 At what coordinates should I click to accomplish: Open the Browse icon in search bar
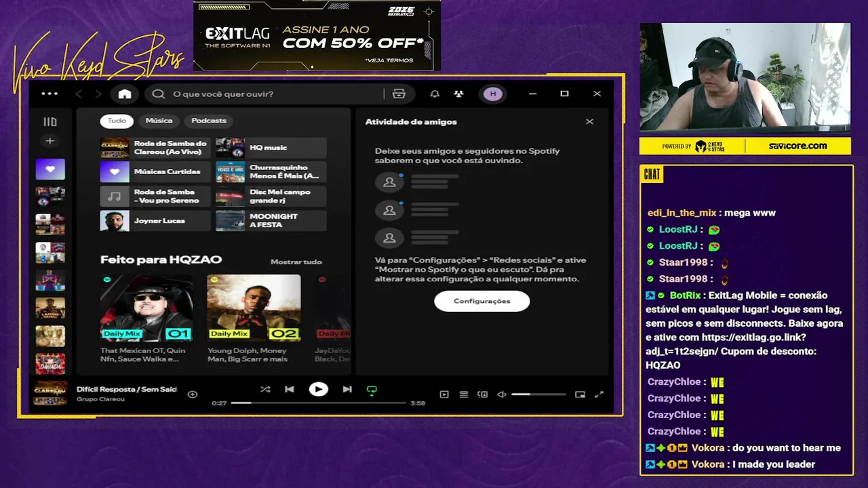pyautogui.click(x=399, y=94)
